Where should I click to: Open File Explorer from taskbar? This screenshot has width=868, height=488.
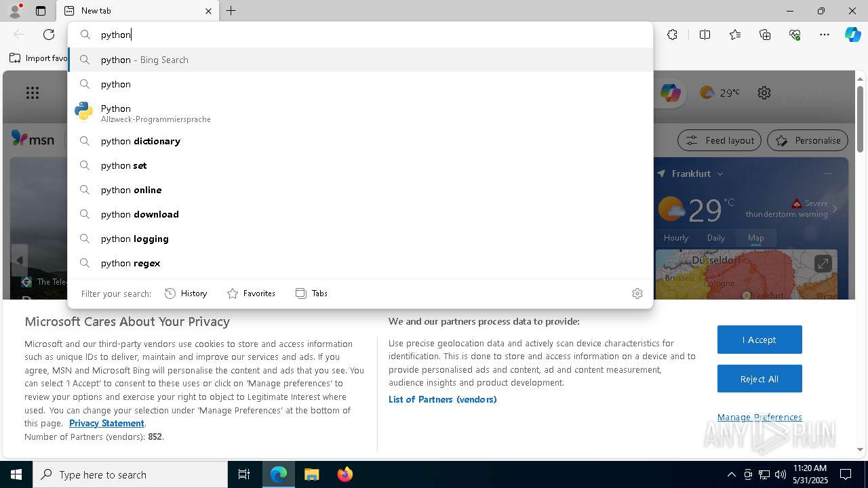pos(311,474)
